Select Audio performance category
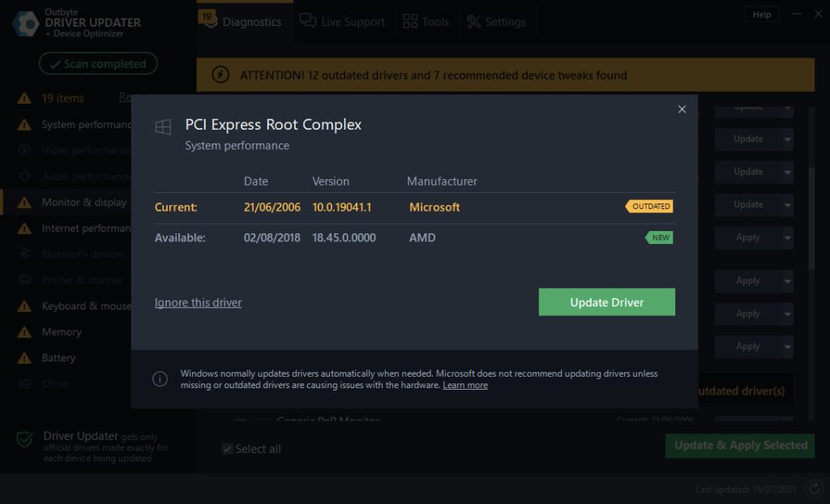 tap(86, 177)
